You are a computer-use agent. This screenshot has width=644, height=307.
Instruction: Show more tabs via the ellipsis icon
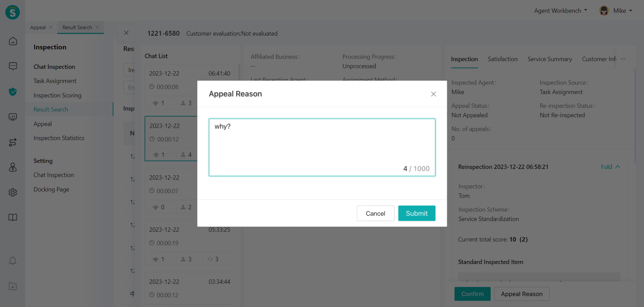(x=623, y=59)
